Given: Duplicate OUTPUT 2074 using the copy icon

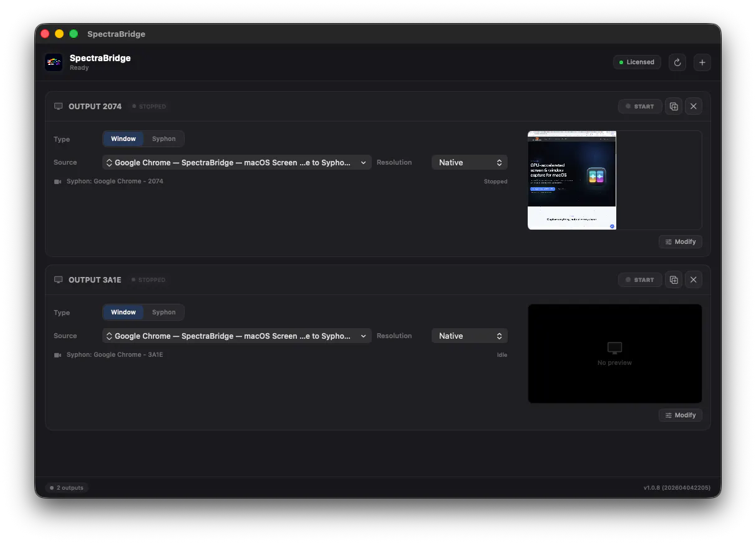Looking at the screenshot, I should [x=674, y=107].
